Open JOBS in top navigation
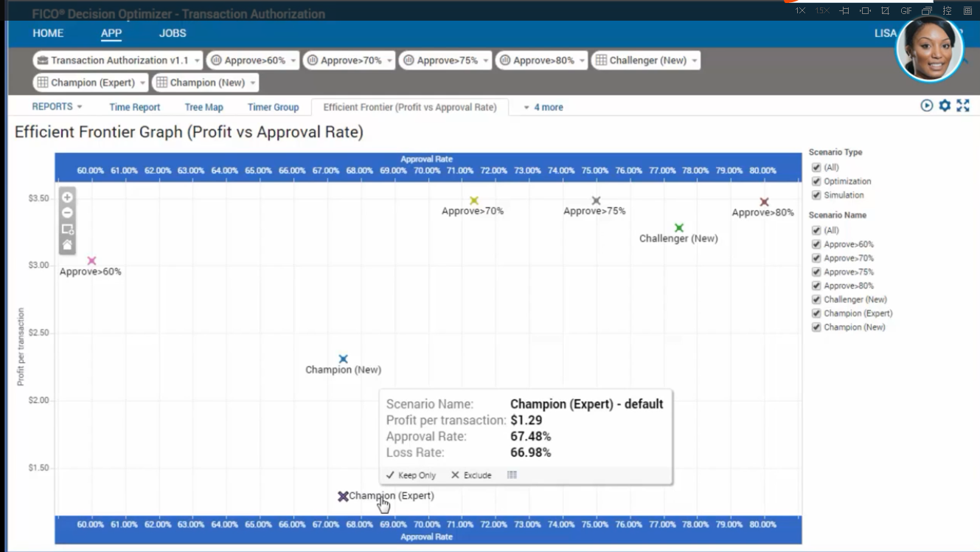The width and height of the screenshot is (980, 552). click(173, 33)
